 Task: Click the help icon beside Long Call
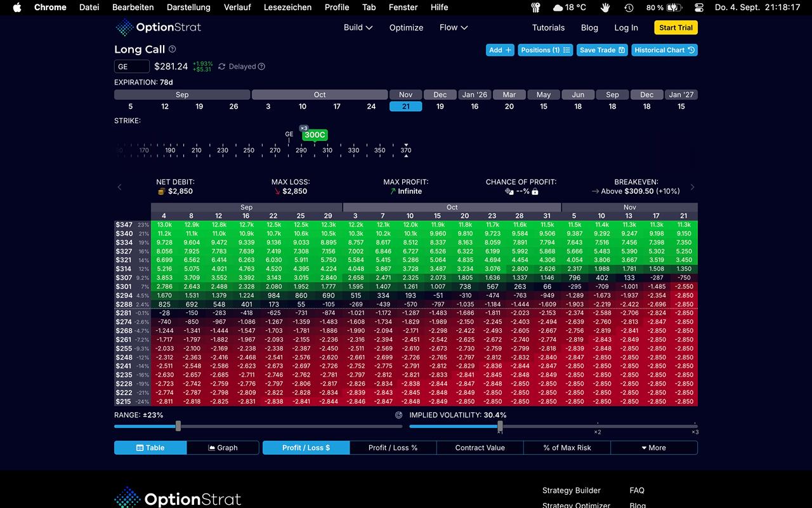click(173, 50)
